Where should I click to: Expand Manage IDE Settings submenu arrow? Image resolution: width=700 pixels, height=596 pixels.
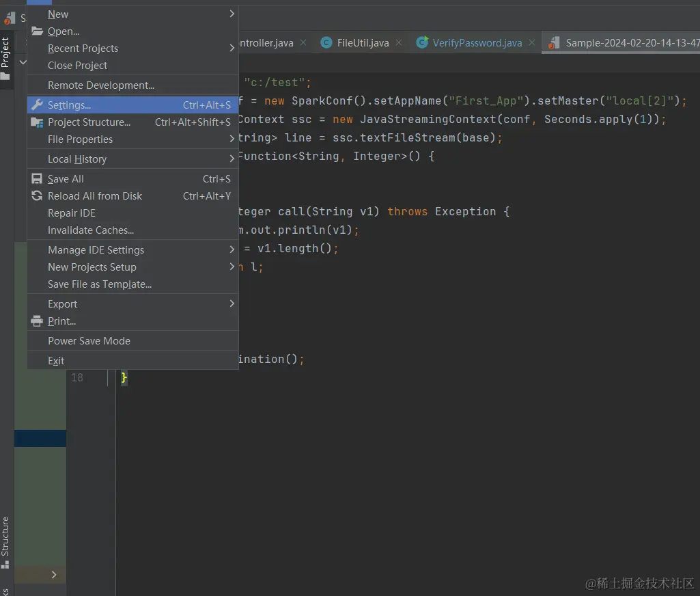click(232, 249)
